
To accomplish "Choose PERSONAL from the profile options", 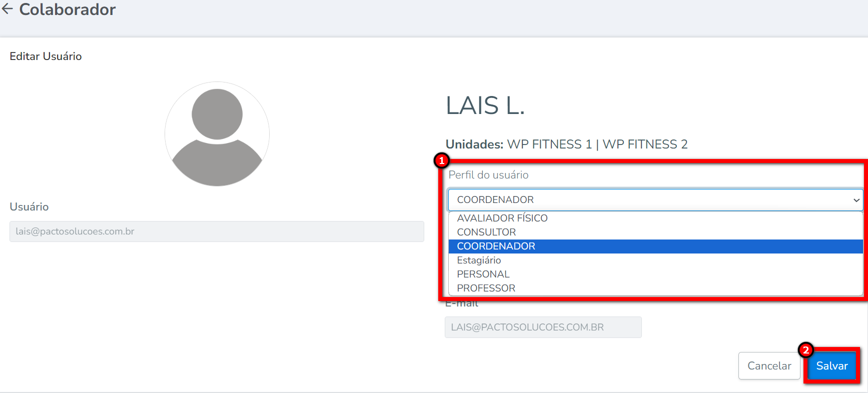I will point(483,274).
